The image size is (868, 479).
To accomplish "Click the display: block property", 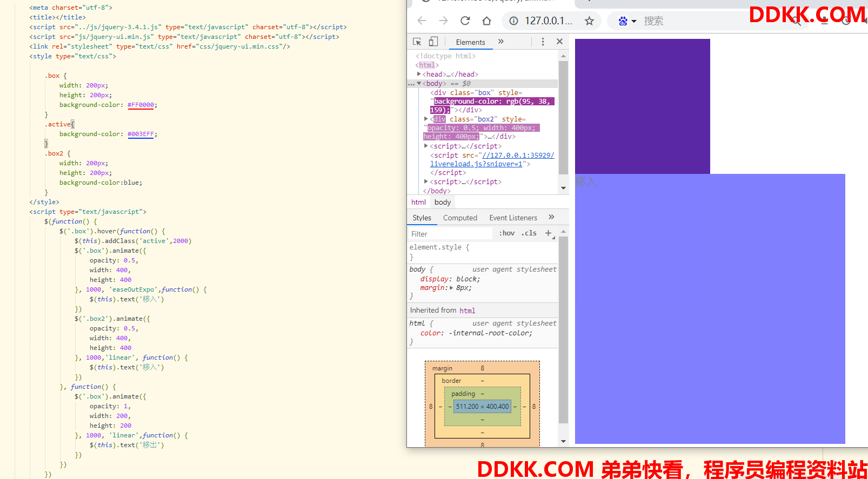I will pos(450,279).
